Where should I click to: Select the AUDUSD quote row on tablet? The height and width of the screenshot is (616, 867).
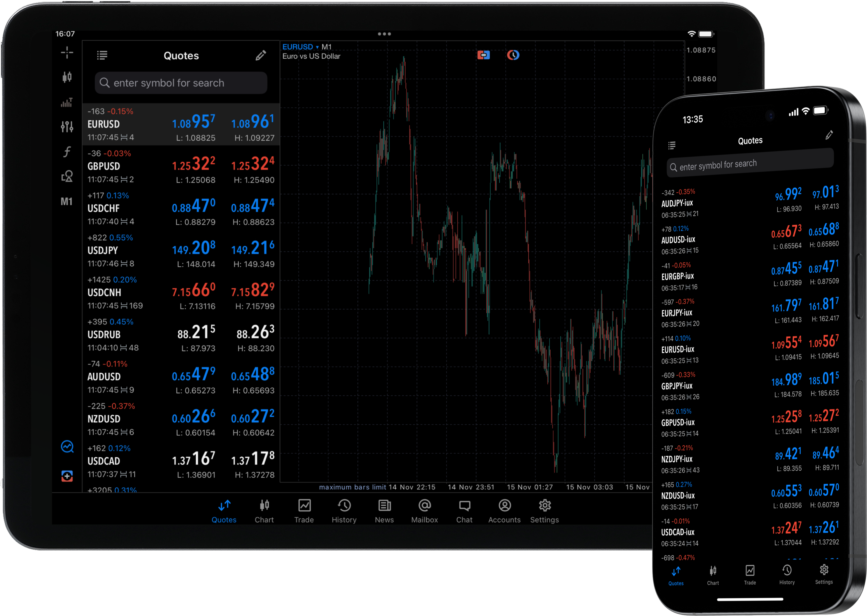[x=181, y=377]
